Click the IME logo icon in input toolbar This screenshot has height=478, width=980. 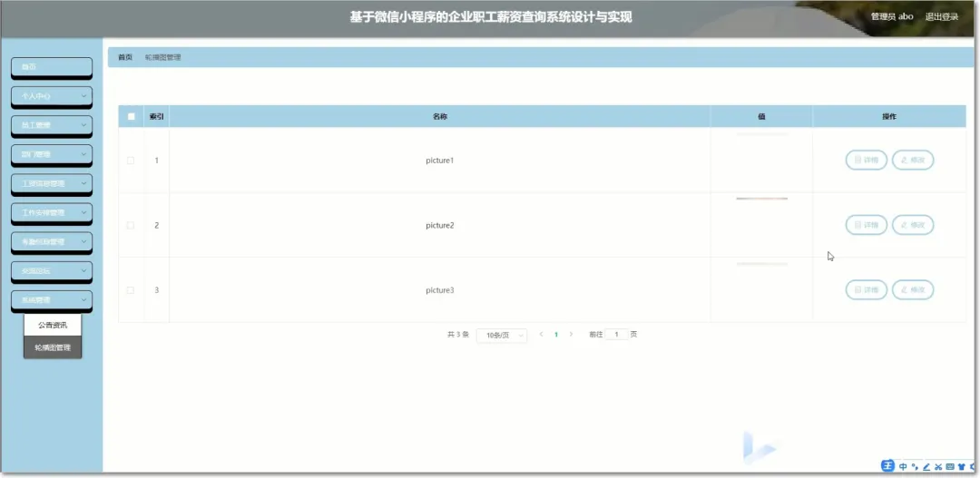click(x=887, y=466)
